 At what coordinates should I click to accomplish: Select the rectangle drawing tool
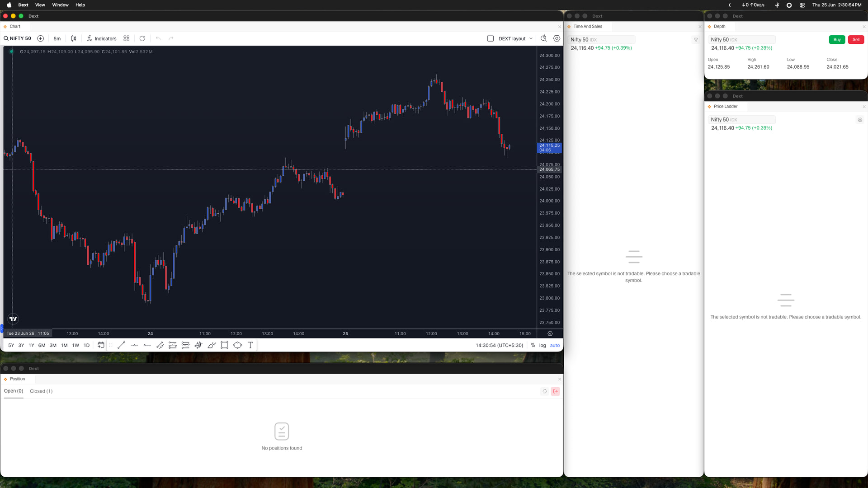coord(224,345)
